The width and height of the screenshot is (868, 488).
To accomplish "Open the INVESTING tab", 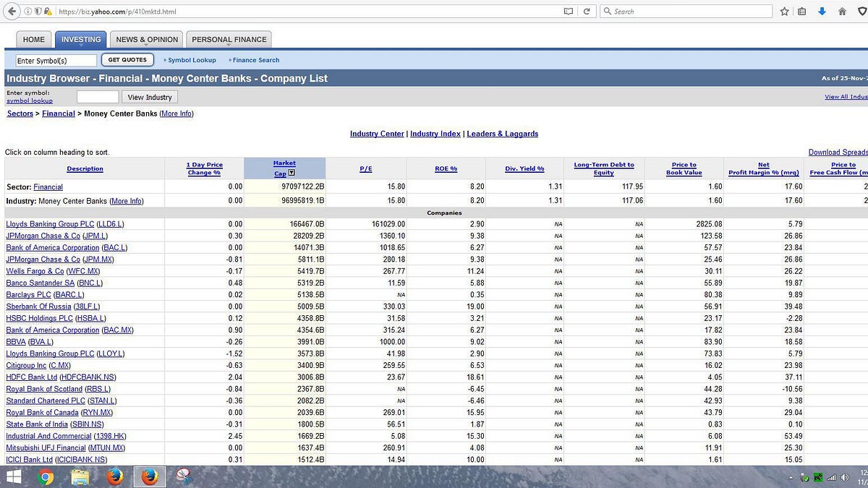I will click(81, 40).
